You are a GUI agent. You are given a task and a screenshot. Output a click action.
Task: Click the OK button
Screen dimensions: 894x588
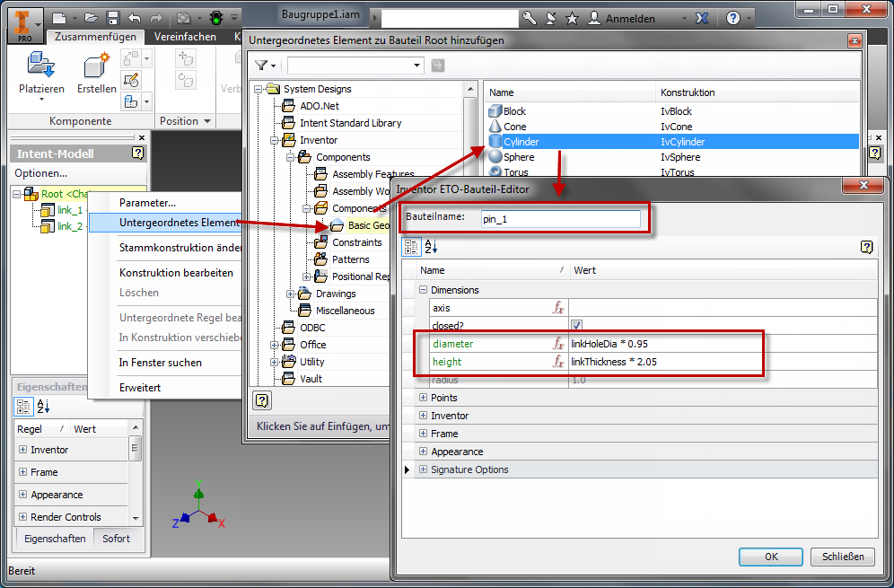click(771, 557)
